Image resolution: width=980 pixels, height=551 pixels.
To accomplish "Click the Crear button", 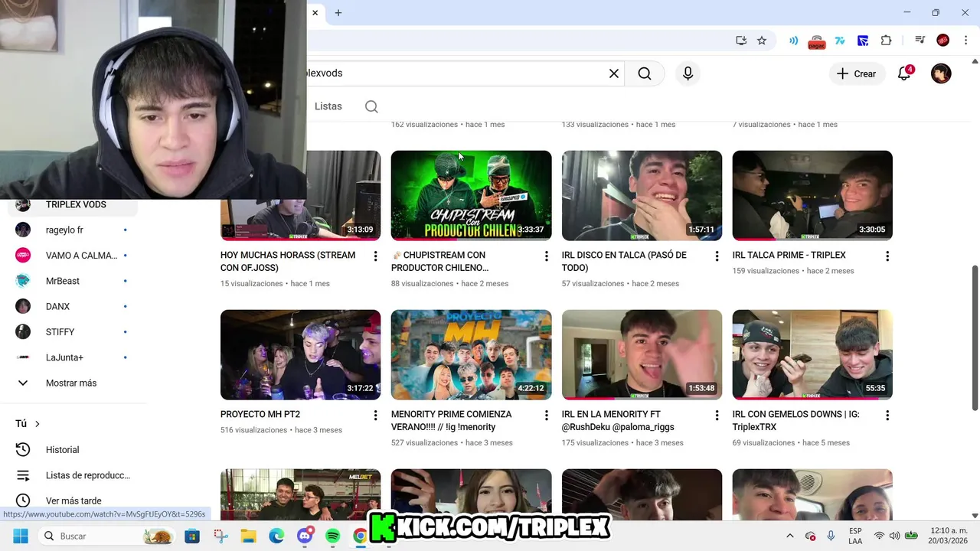I will click(857, 73).
